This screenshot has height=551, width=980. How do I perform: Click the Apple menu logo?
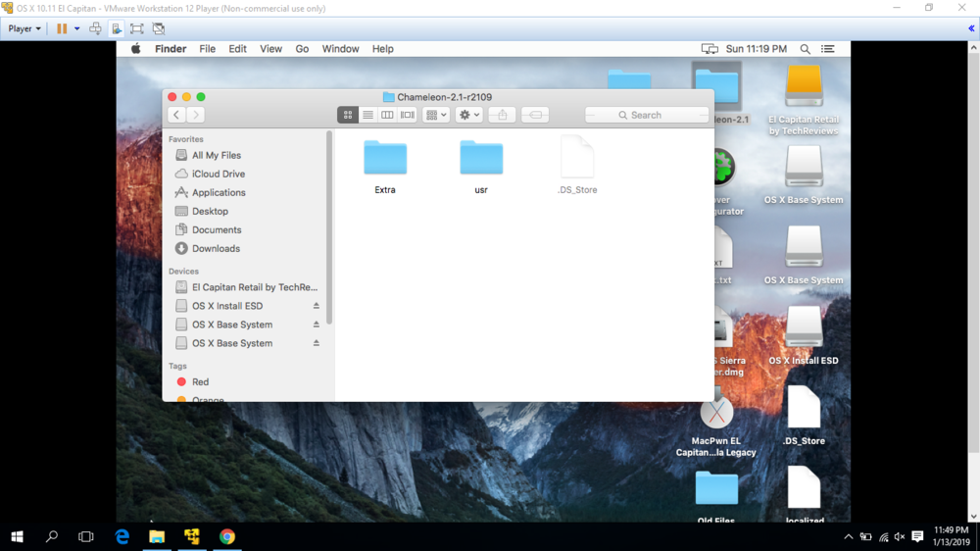[136, 49]
